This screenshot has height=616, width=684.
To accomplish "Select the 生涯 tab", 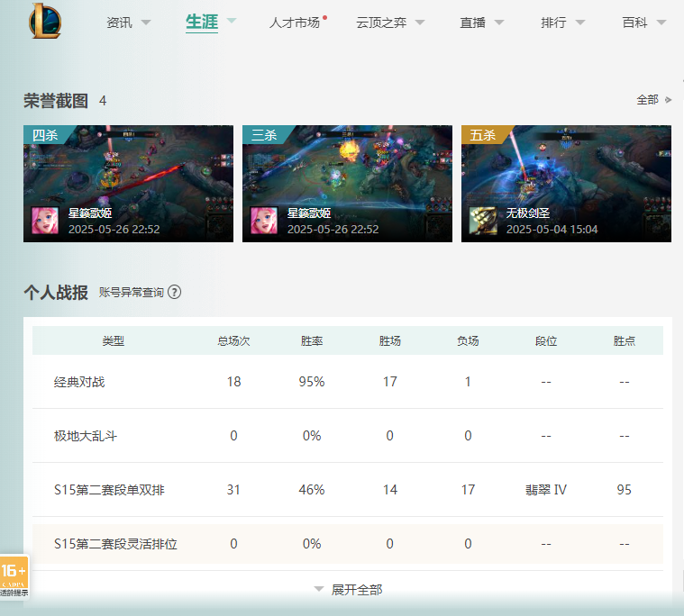I will coord(202,22).
